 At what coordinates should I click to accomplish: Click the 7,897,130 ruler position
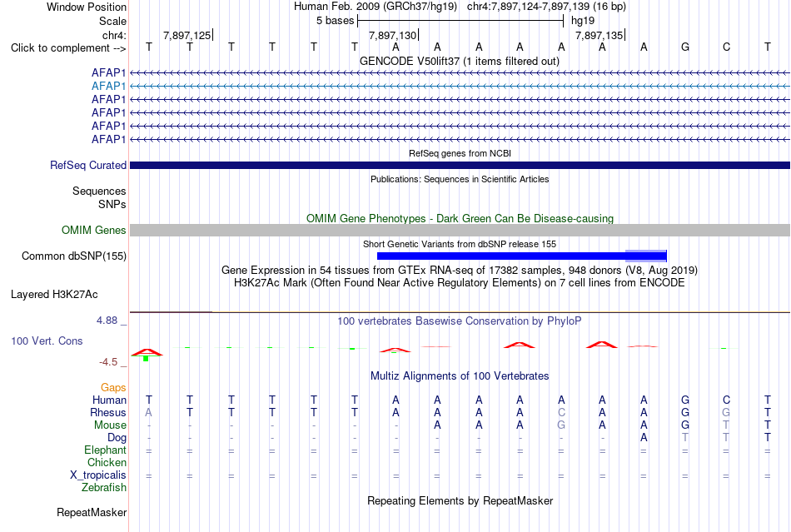[x=393, y=35]
